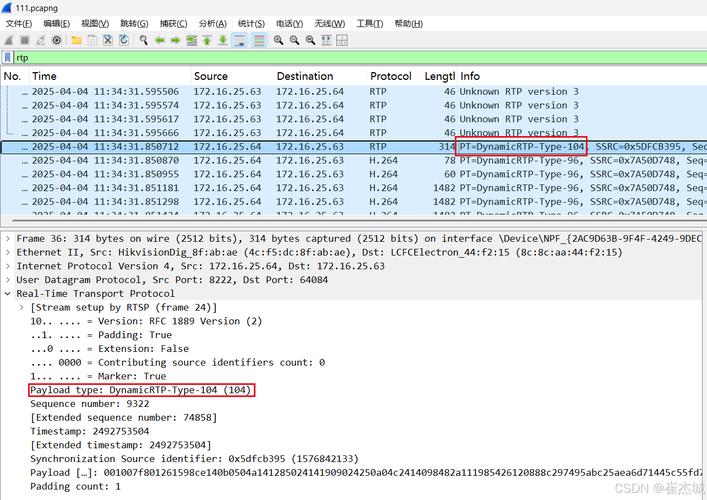Save the capture file
Viewport: 707px width, 500px height.
[x=92, y=41]
